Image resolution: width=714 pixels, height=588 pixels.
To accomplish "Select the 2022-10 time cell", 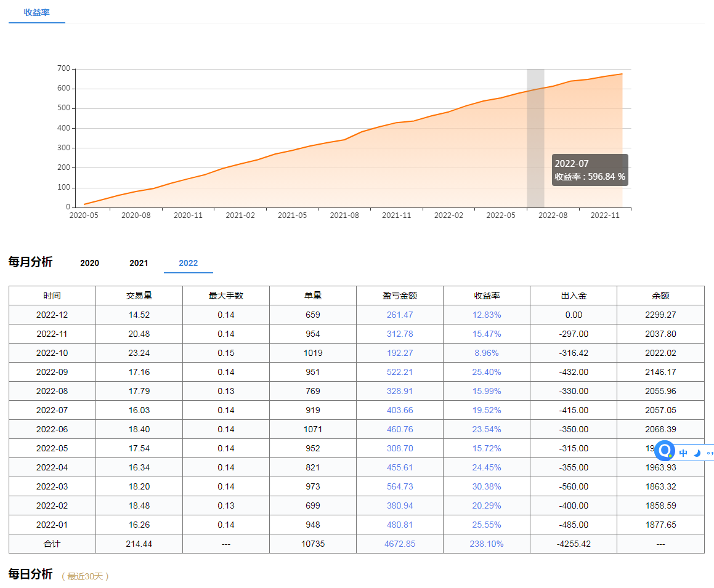I will click(52, 353).
